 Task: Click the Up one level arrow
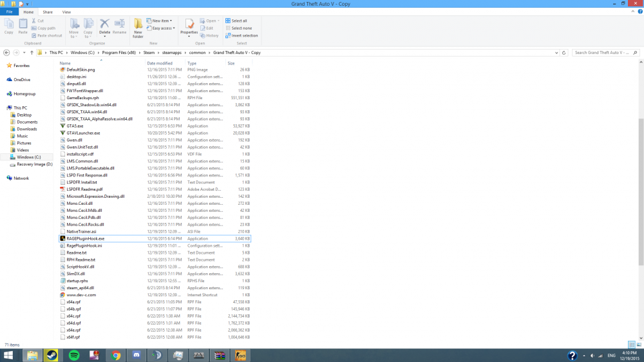point(32,53)
